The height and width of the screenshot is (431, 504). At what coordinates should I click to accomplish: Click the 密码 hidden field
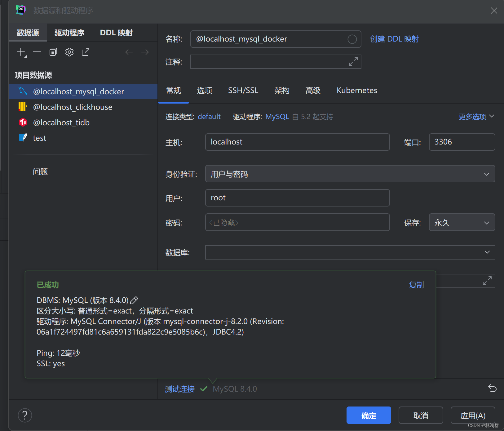coord(297,222)
